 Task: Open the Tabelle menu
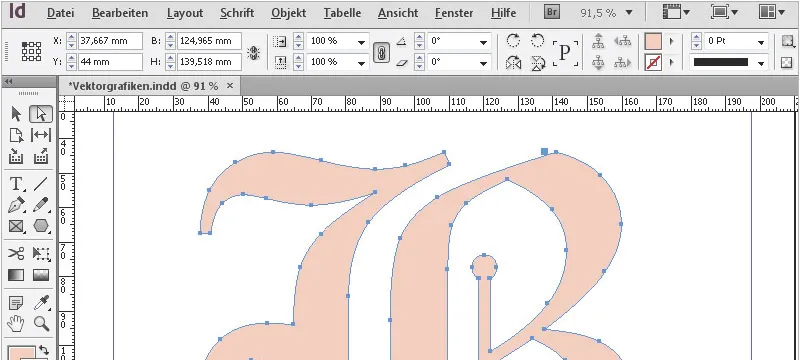[x=342, y=13]
